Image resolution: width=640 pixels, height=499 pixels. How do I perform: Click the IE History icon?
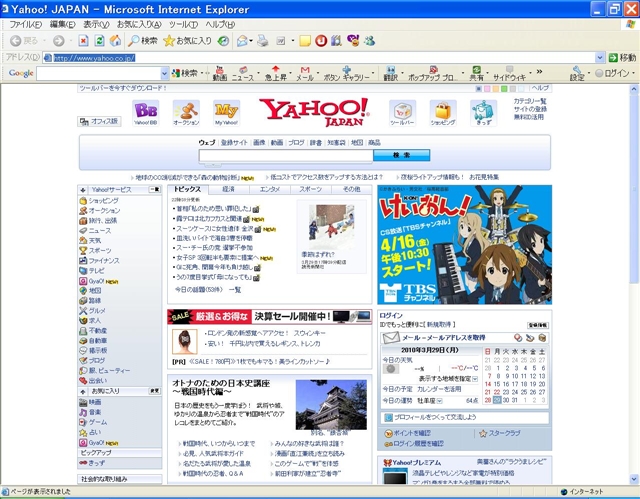pyautogui.click(x=223, y=40)
